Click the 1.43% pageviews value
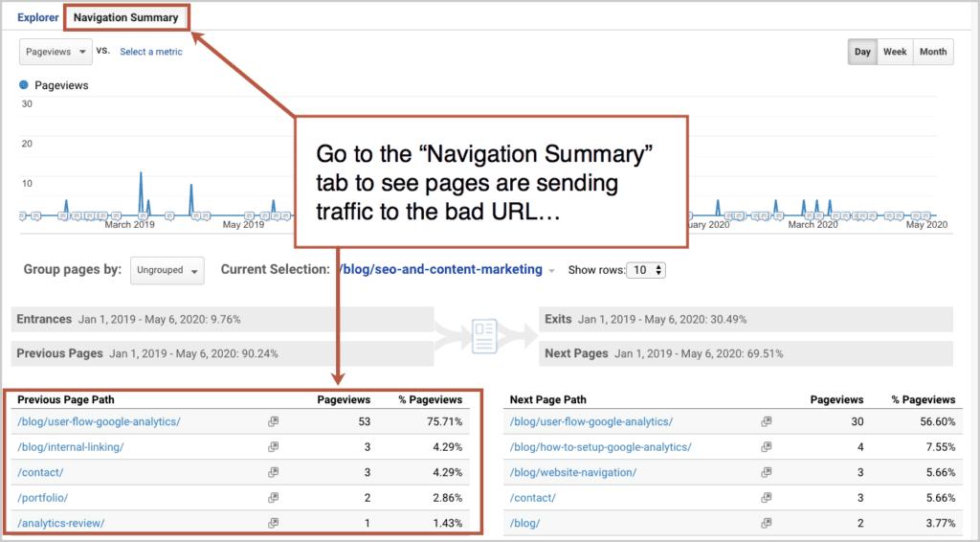This screenshot has width=980, height=542. 448,523
